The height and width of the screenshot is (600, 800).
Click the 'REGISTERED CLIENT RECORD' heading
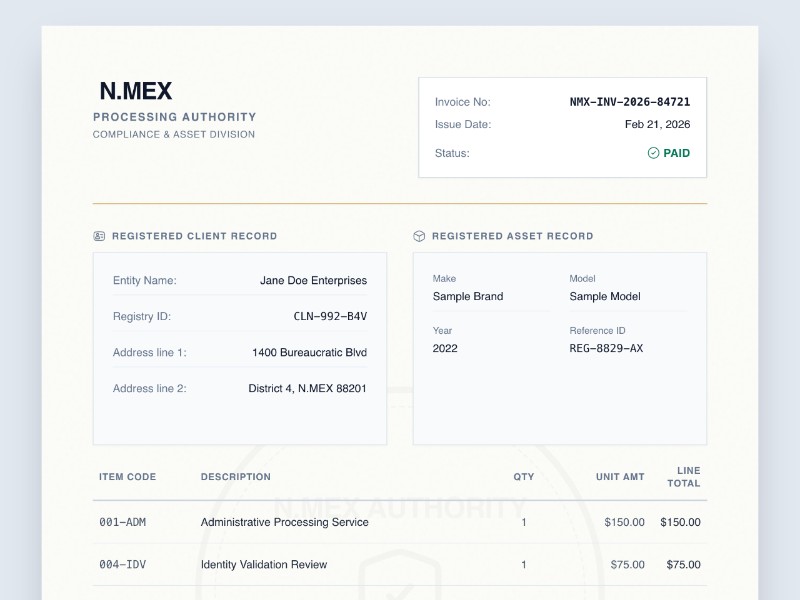(194, 236)
